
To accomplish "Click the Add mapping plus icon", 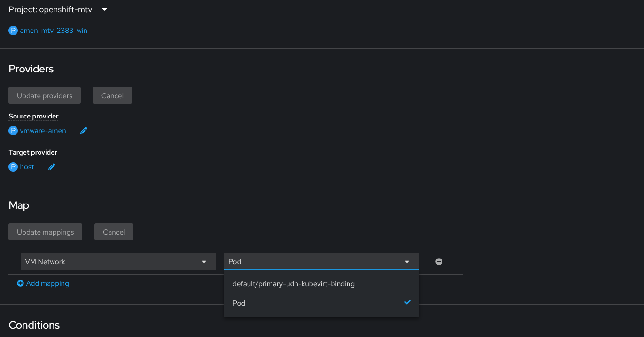I will (20, 283).
